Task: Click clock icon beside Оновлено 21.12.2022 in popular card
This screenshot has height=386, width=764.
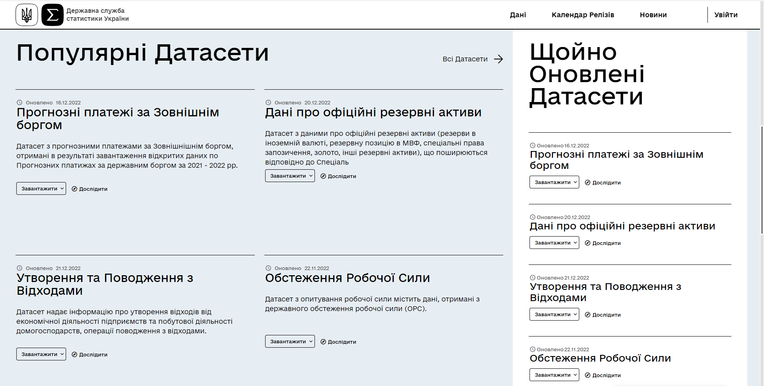Action: tap(19, 268)
